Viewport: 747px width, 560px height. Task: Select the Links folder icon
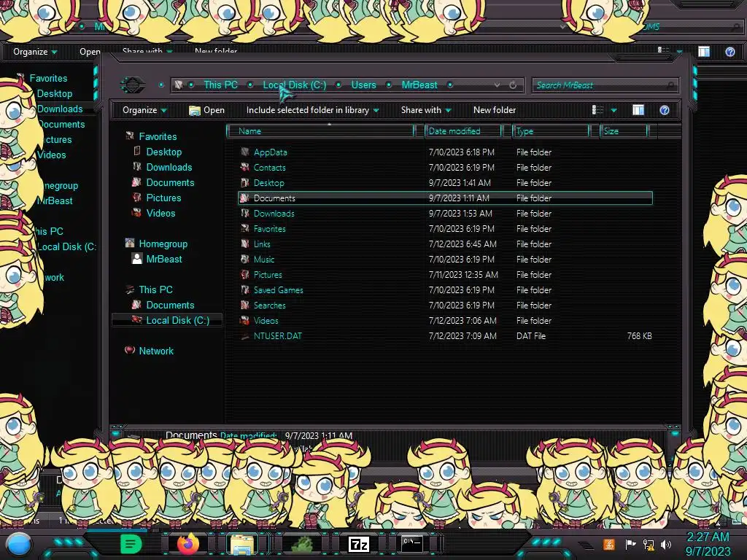click(x=245, y=244)
